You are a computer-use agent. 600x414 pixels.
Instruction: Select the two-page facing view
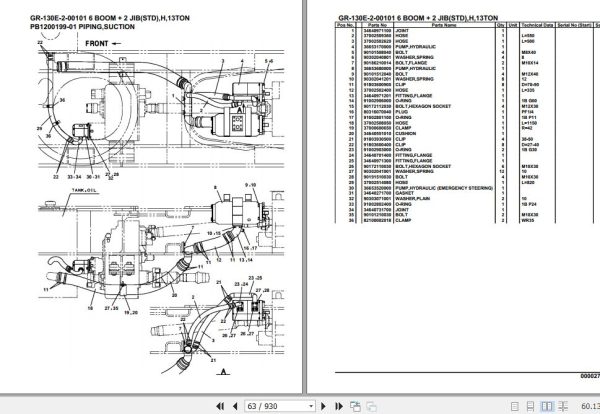pos(547,406)
